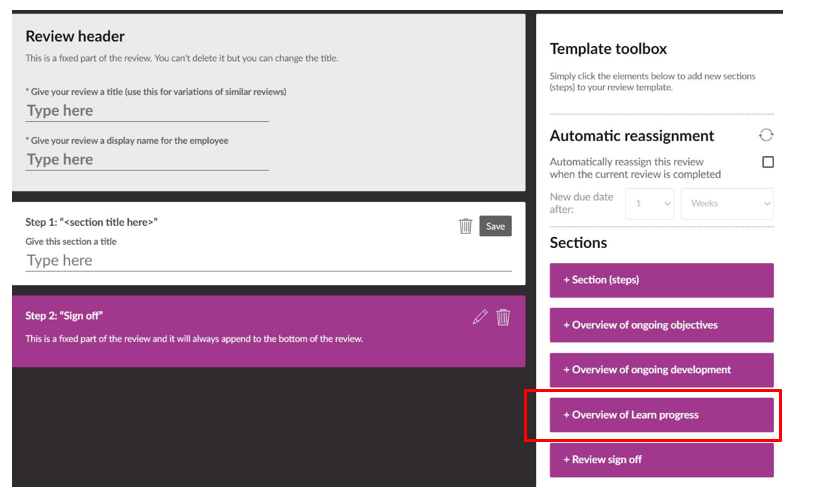Edit the Step 2 Sign off section with pencil icon
Image resolution: width=818 pixels, height=502 pixels.
480,317
